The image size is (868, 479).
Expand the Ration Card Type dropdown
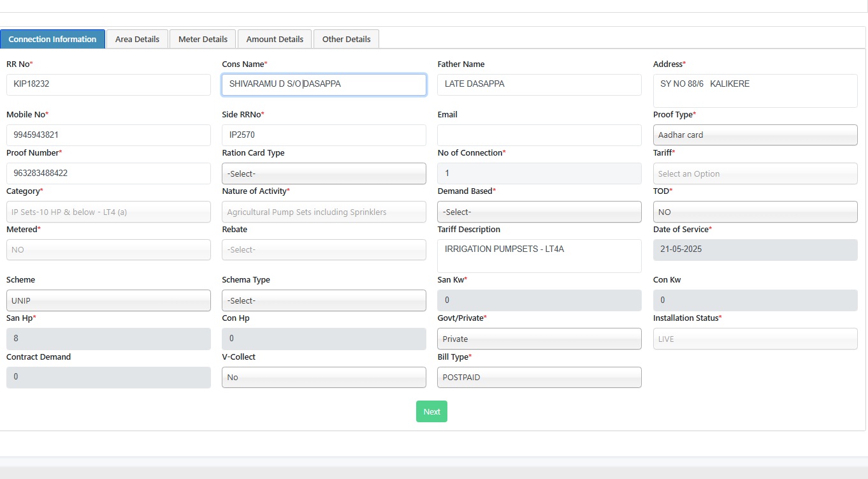click(x=324, y=173)
